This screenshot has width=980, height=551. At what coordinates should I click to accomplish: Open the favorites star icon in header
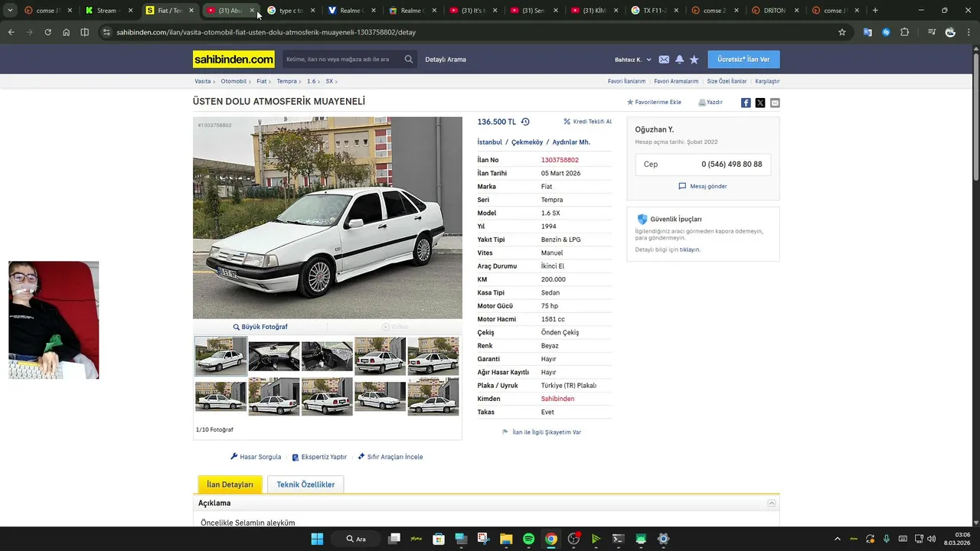point(694,60)
